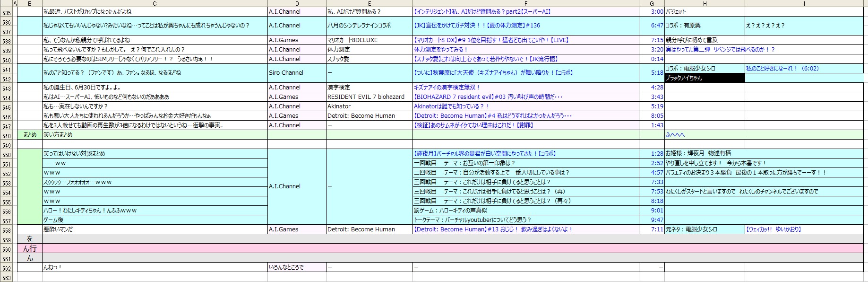This screenshot has width=868, height=282.
Task: Open the 【BIOHAZARD 7 resident evil】#03 link
Action: (488, 97)
